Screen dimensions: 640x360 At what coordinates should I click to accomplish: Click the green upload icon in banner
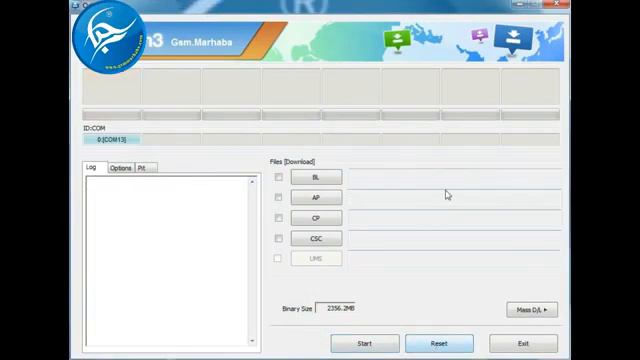397,40
